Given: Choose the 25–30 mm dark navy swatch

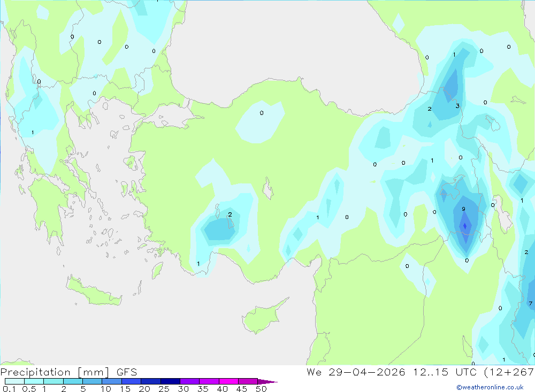Looking at the screenshot, I should coord(170,381).
